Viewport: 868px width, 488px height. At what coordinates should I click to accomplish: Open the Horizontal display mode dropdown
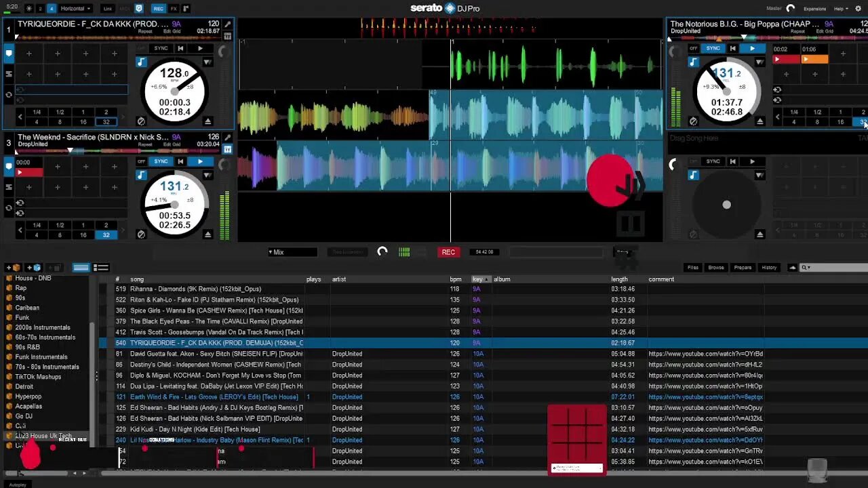click(x=75, y=9)
